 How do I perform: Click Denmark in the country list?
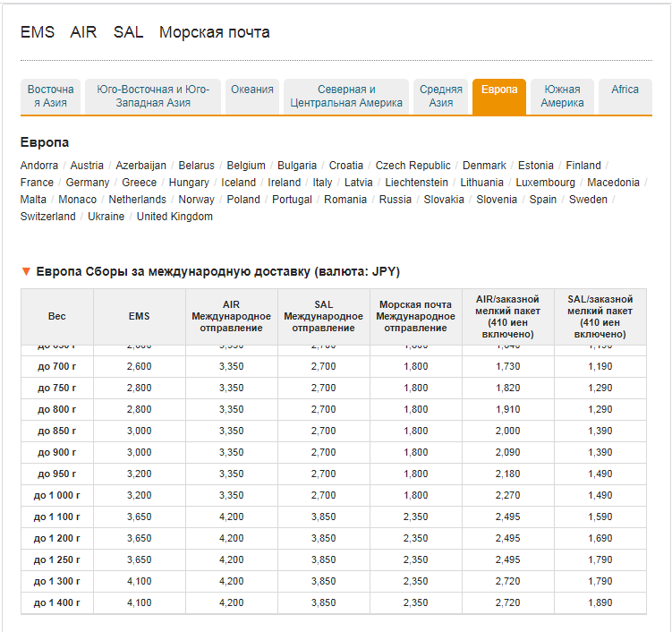pos(484,166)
